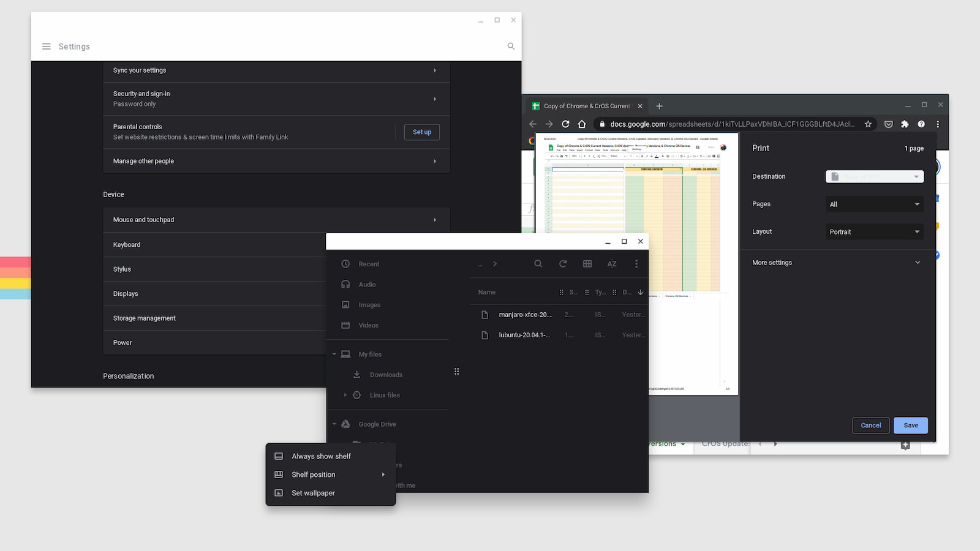Open Files window three-dot more menu
The height and width of the screenshot is (551, 980).
click(636, 264)
